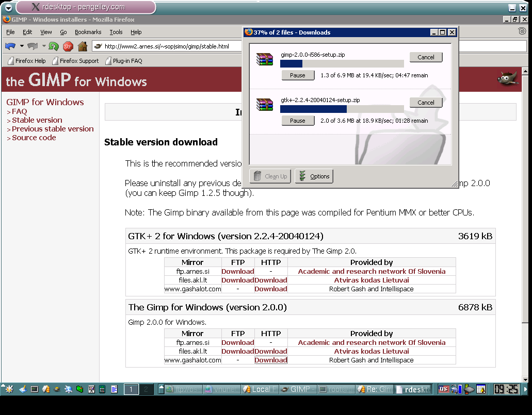The height and width of the screenshot is (415, 532).
Task: Switch to virtual desktop 2 in the pager
Action: [x=146, y=389]
